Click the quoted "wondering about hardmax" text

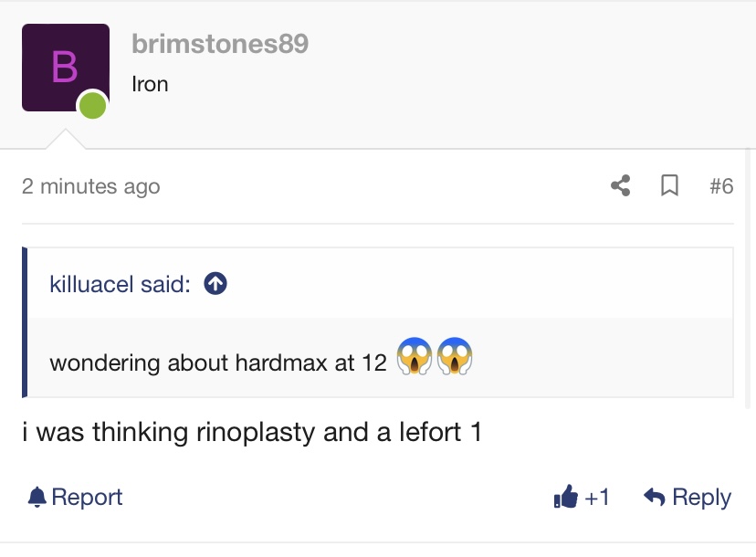tap(218, 363)
